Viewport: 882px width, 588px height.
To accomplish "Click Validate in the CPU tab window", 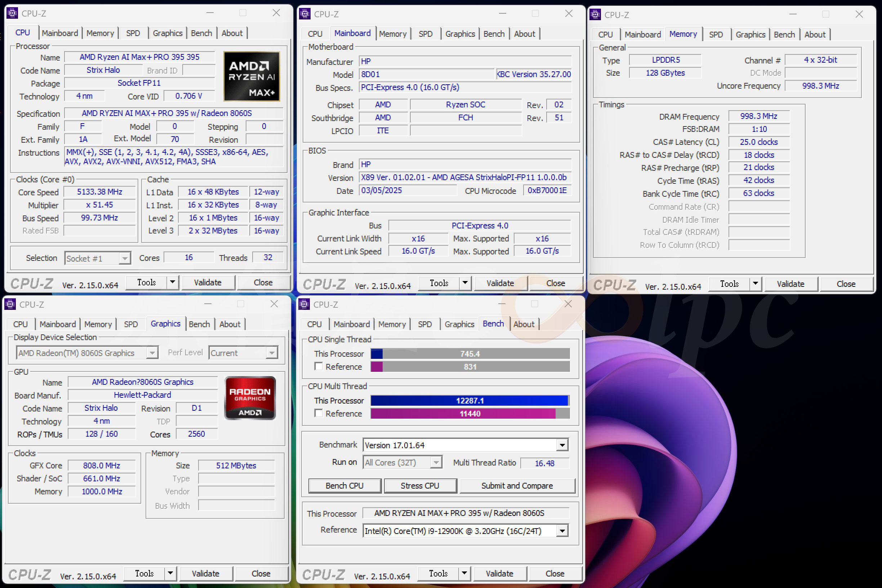I will [208, 282].
